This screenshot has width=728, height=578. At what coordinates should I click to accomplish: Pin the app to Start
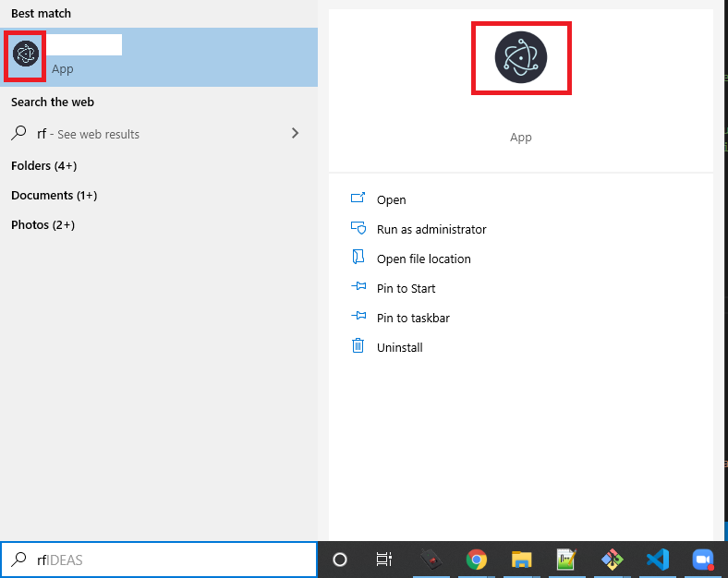coord(406,288)
